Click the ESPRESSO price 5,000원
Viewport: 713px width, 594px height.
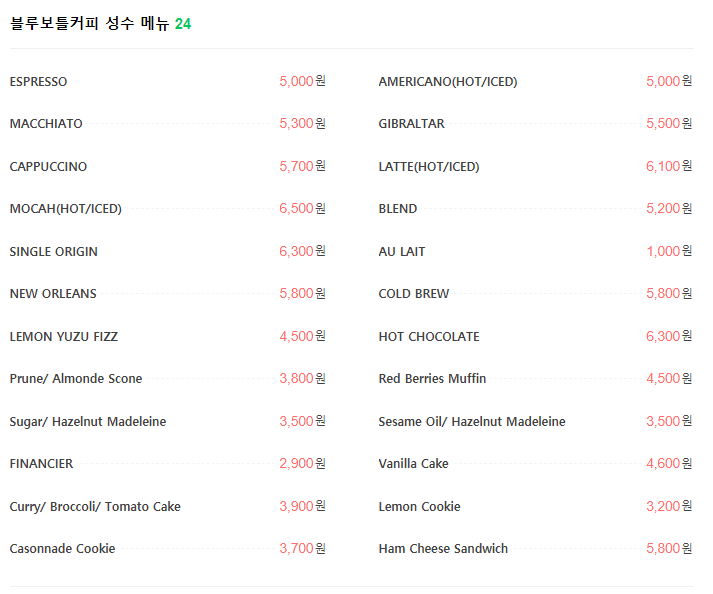(x=302, y=81)
